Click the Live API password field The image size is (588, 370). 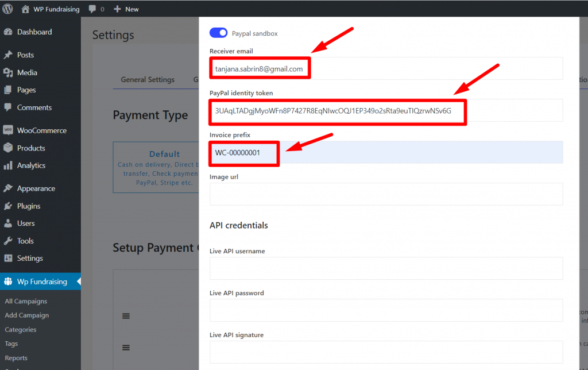click(x=386, y=310)
